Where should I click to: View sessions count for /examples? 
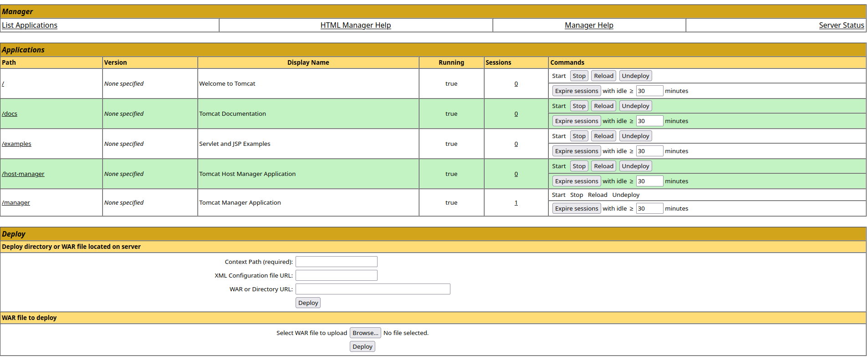coord(516,144)
